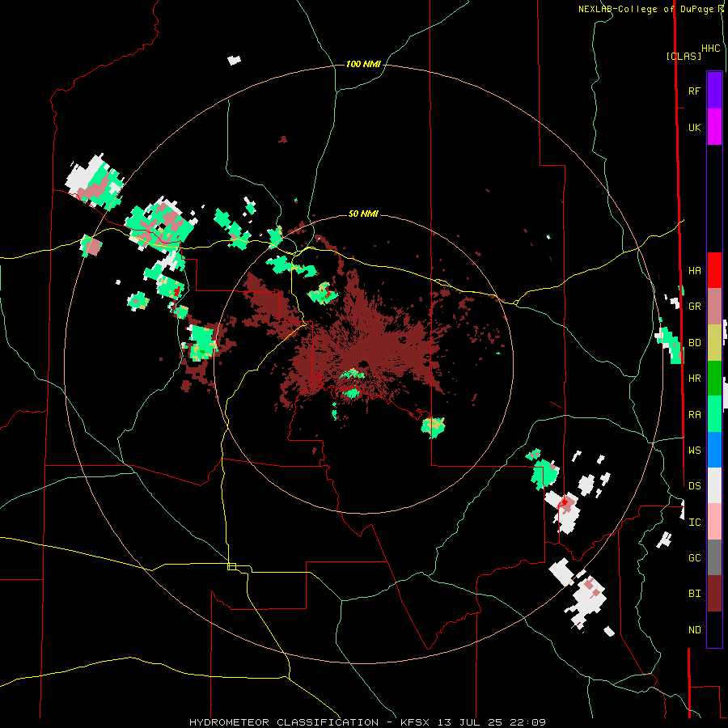
Task: Click the HR legend label
Action: coord(694,379)
